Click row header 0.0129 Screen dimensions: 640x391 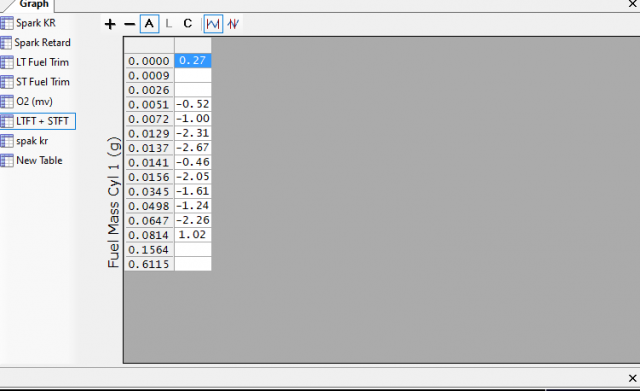(149, 133)
